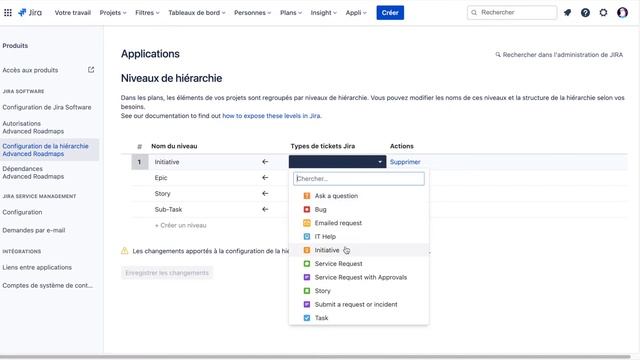
Task: Open Configuration de Jira Software sidebar link
Action: (47, 107)
